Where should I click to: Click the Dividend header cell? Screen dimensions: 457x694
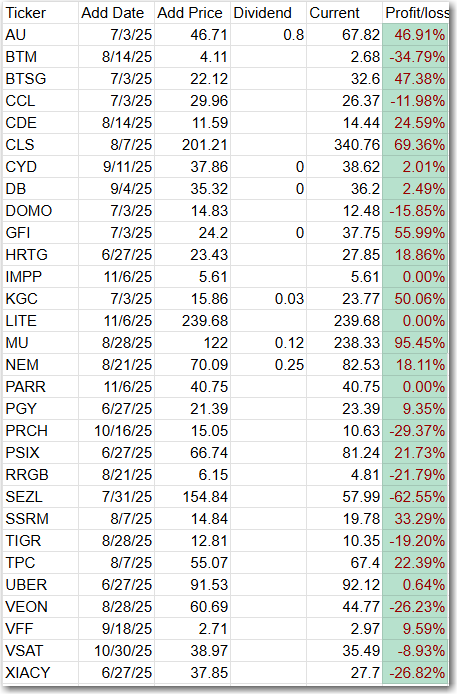click(x=269, y=13)
